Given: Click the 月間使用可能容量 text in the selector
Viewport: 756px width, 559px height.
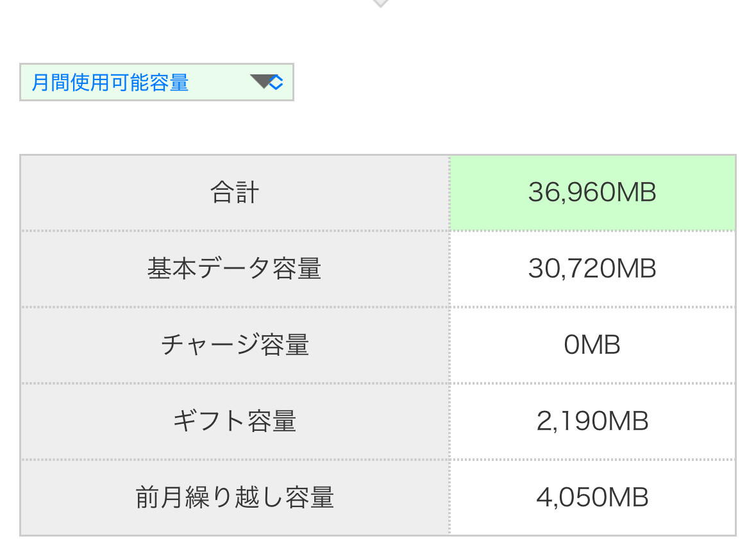Looking at the screenshot, I should [110, 83].
